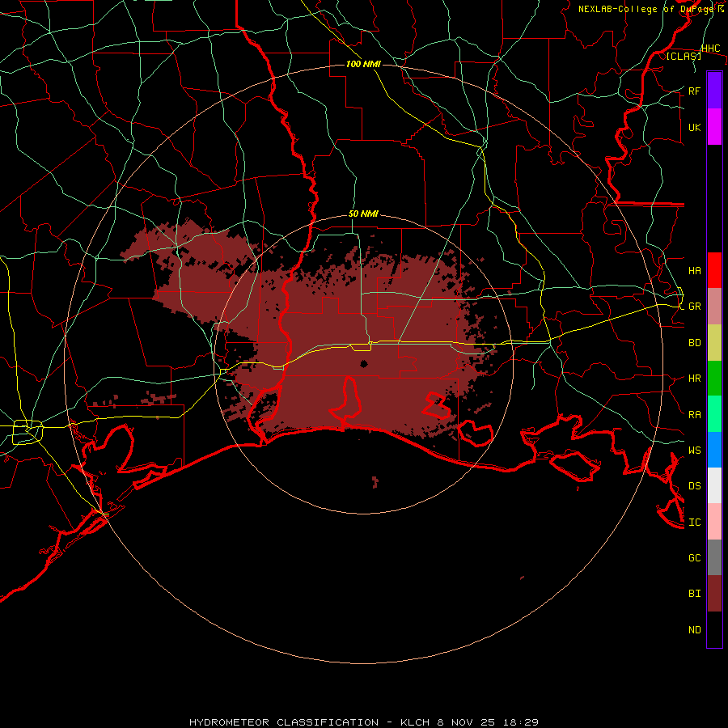Click the GR salmon legend swatch
Image resolution: width=728 pixels, height=728 pixels.
tap(714, 307)
